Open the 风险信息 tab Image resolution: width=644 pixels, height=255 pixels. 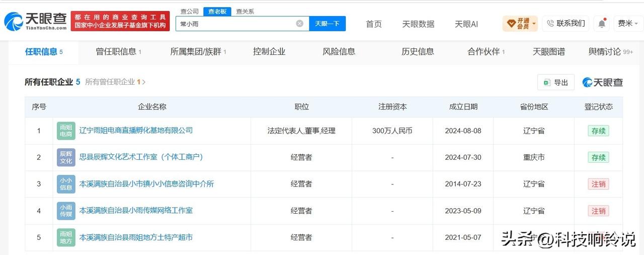pyautogui.click(x=339, y=51)
